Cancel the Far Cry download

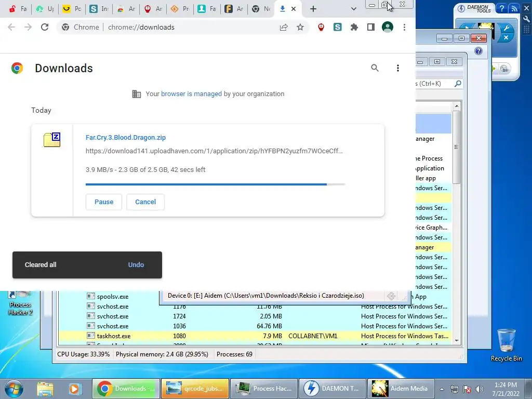(145, 202)
